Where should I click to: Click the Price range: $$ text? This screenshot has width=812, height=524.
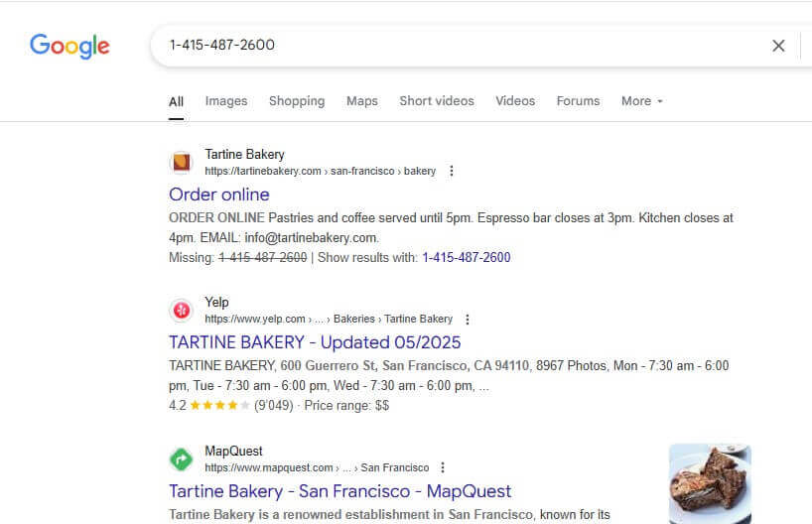click(x=346, y=406)
